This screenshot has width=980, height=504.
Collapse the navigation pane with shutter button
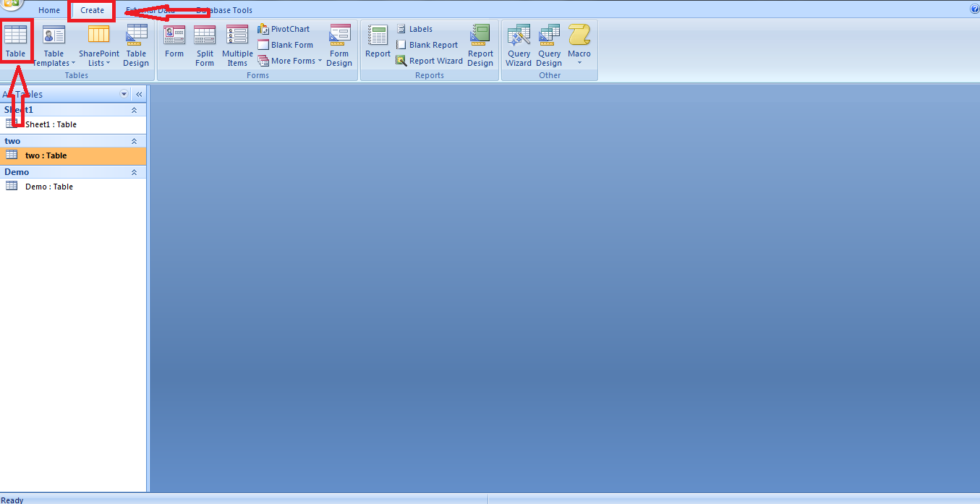tap(139, 94)
